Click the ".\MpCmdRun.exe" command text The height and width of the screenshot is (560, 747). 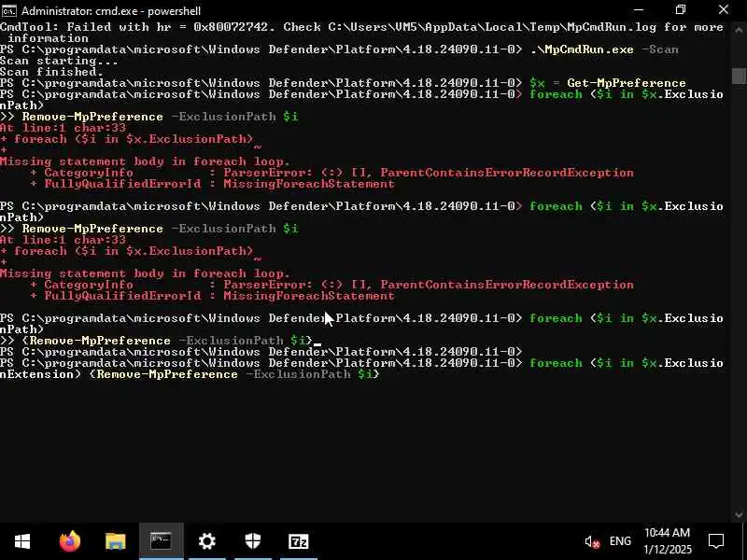click(x=582, y=49)
